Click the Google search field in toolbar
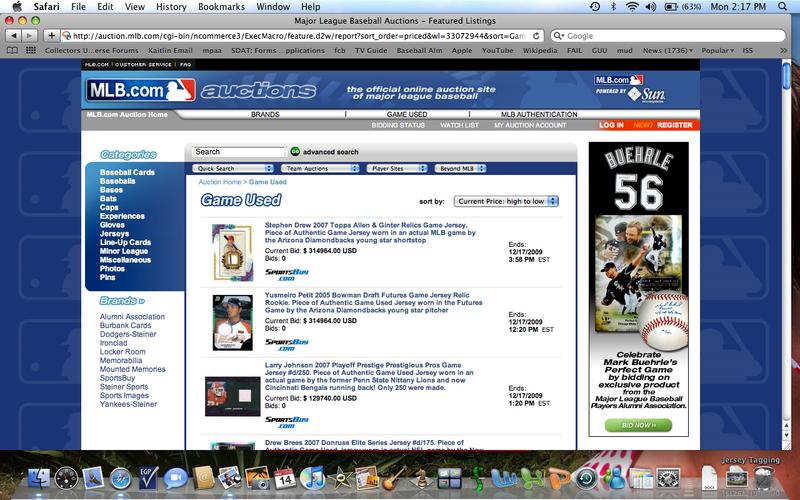 click(x=668, y=36)
